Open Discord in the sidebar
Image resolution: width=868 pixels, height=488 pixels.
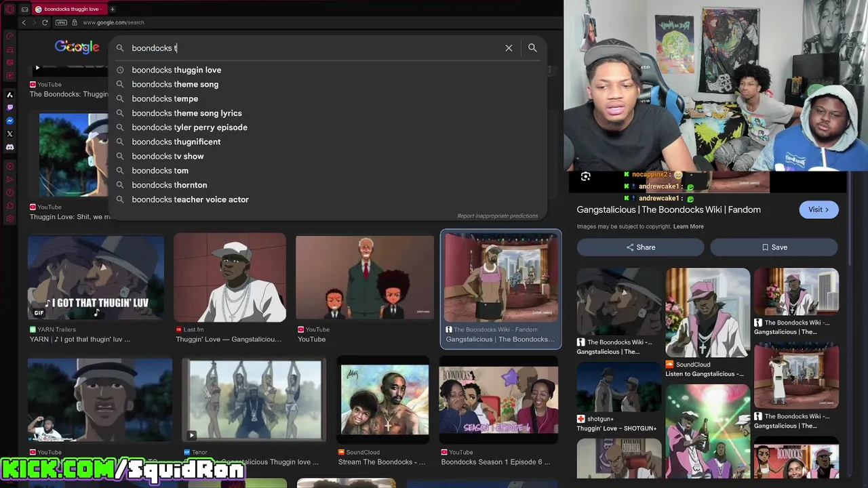[9, 147]
